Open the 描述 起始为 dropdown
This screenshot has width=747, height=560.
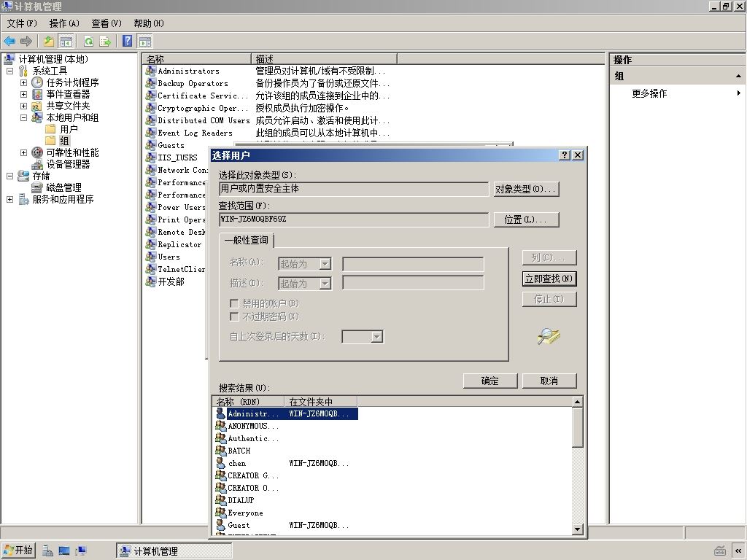[325, 284]
